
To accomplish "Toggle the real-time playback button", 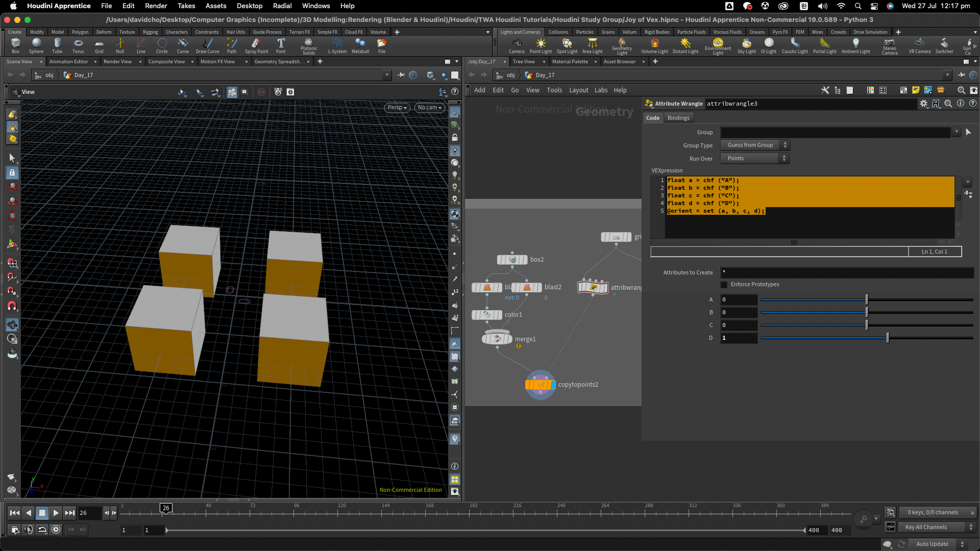I will pos(56,530).
